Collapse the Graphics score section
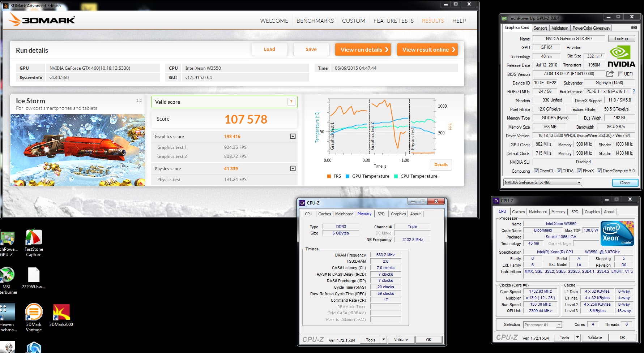Screen dimensions: 644x353 click(x=293, y=136)
